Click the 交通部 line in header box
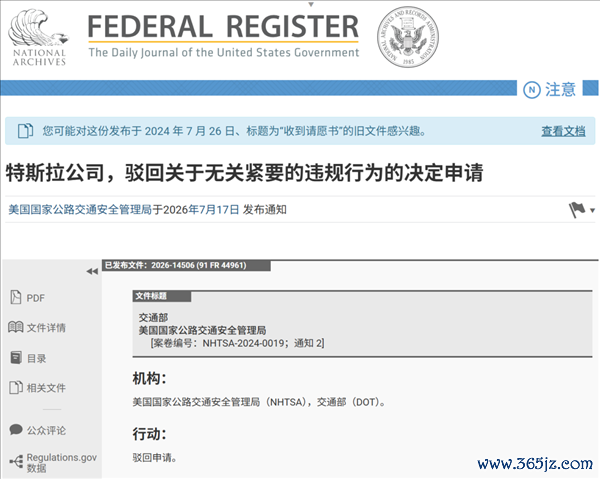600x479 pixels. (x=153, y=318)
